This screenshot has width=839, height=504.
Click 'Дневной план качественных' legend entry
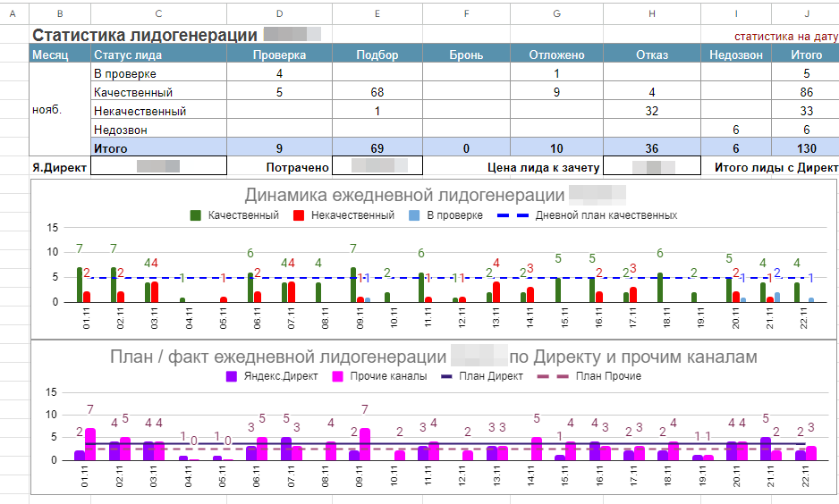coord(587,215)
